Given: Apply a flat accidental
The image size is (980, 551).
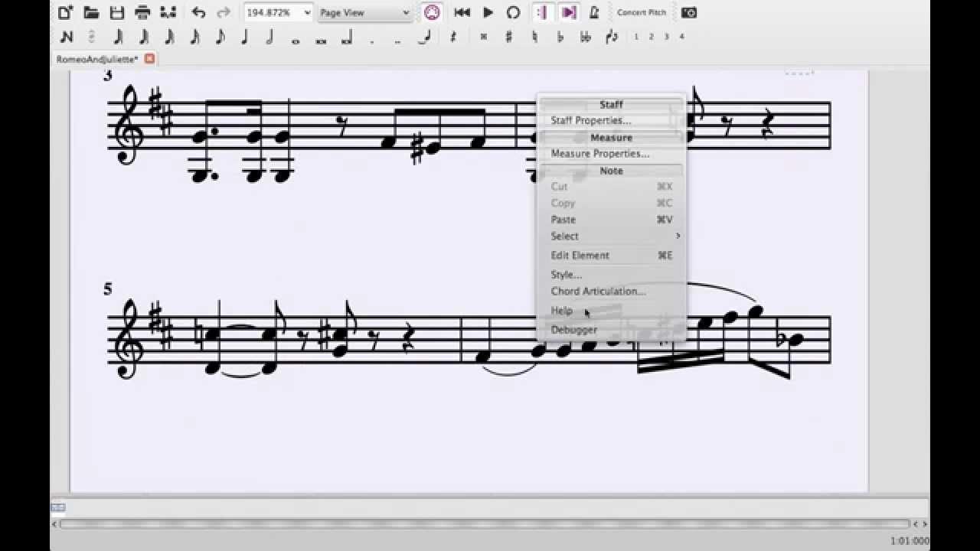Looking at the screenshot, I should tap(560, 37).
